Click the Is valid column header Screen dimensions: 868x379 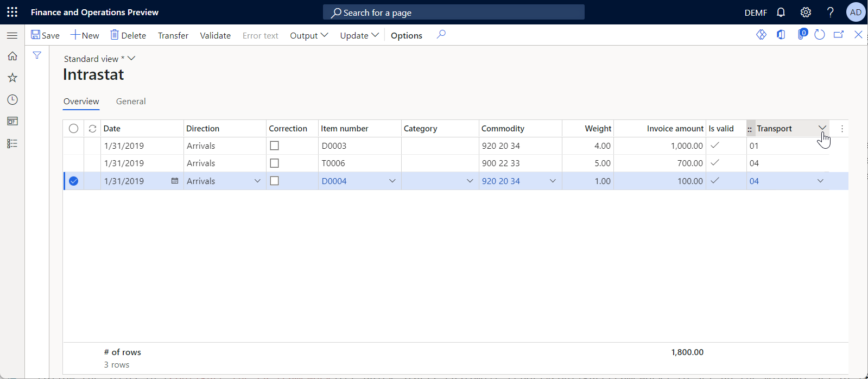[x=721, y=129]
